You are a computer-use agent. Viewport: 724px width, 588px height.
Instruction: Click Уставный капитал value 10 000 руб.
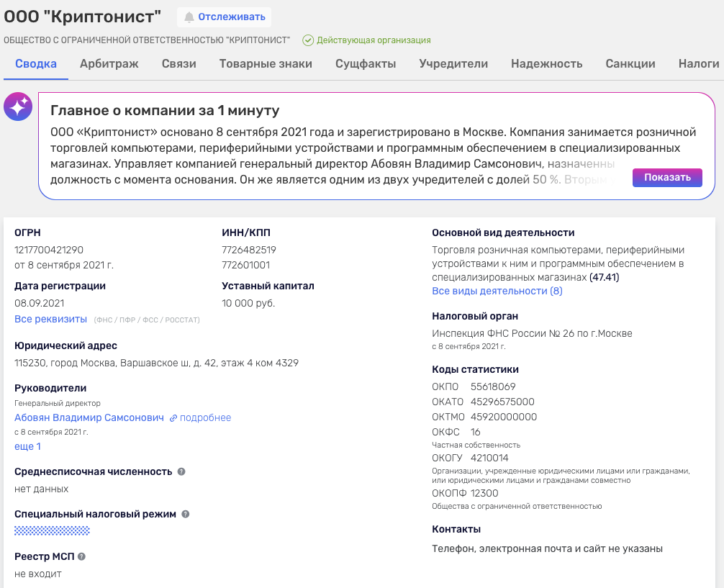pos(248,304)
